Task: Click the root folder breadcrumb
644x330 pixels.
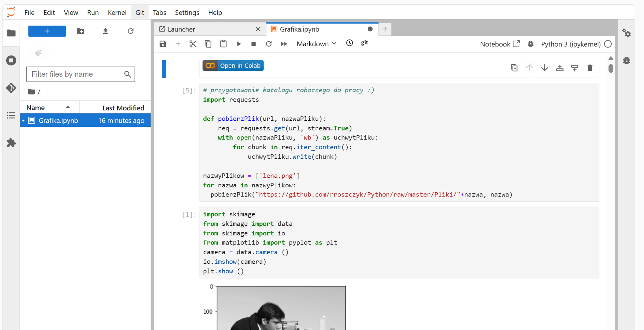Action: click(32, 92)
